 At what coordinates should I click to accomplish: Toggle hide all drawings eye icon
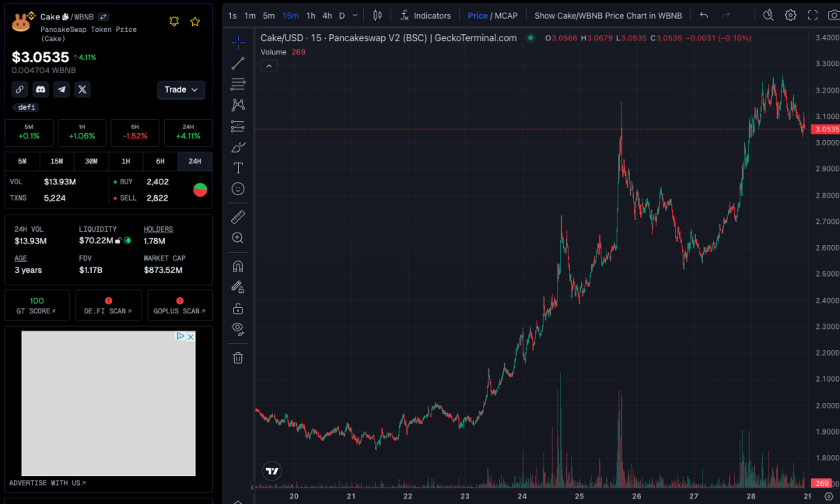pyautogui.click(x=238, y=328)
